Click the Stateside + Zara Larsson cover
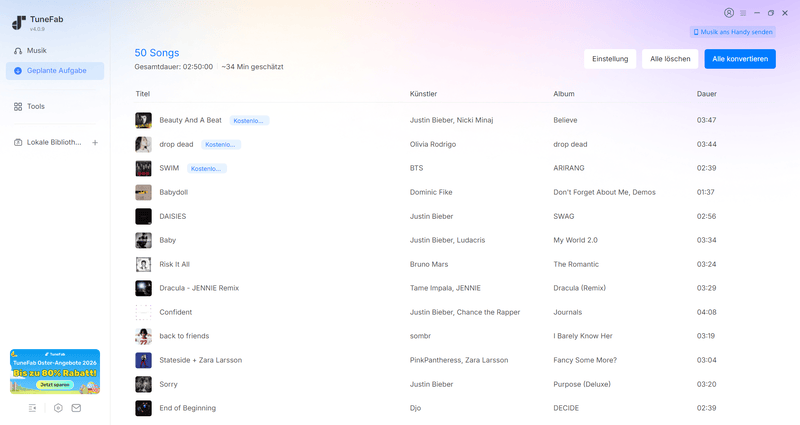 [x=143, y=360]
